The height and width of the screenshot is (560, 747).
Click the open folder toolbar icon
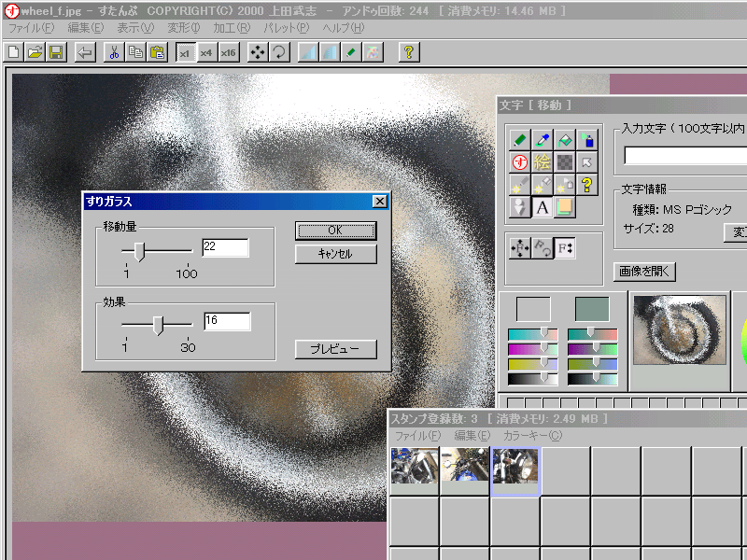click(x=35, y=52)
